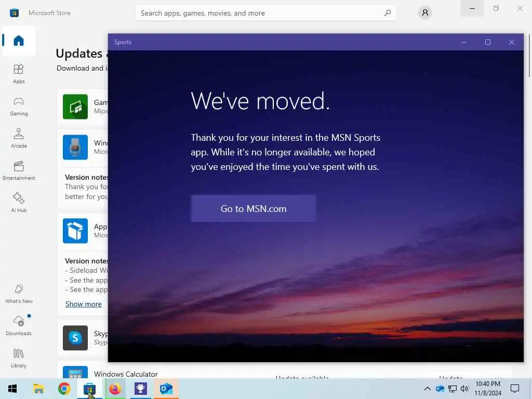Click the clock showing 10:40 PM

click(x=487, y=384)
